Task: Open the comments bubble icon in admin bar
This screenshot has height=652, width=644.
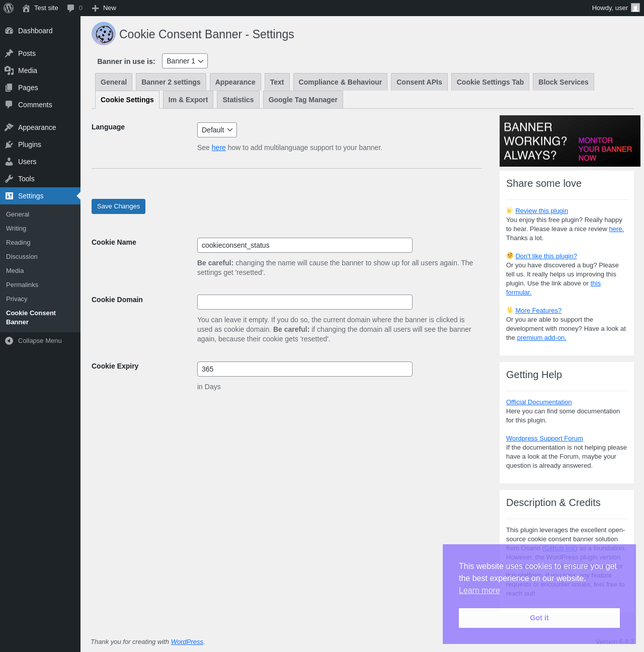Action: 70,8
